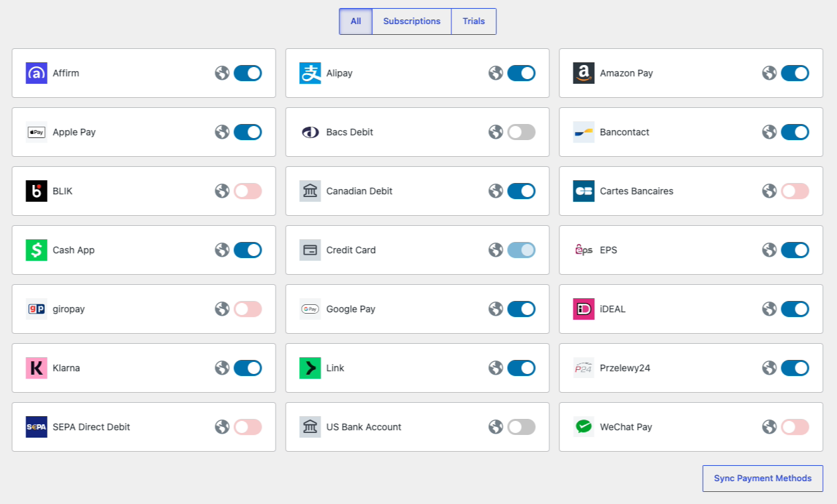Switch off the Cash App toggle

tap(247, 250)
